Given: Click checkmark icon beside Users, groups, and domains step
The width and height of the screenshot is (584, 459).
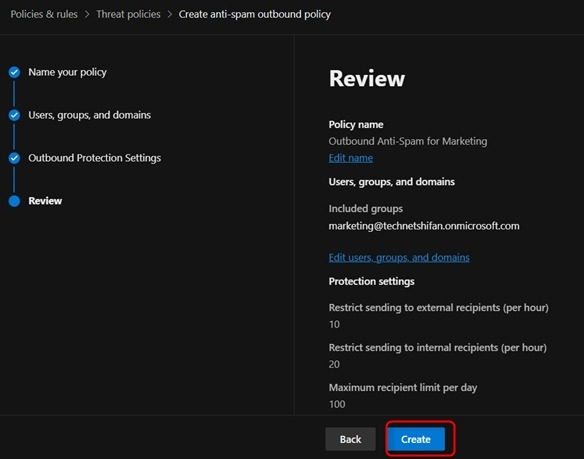Looking at the screenshot, I should tap(15, 115).
